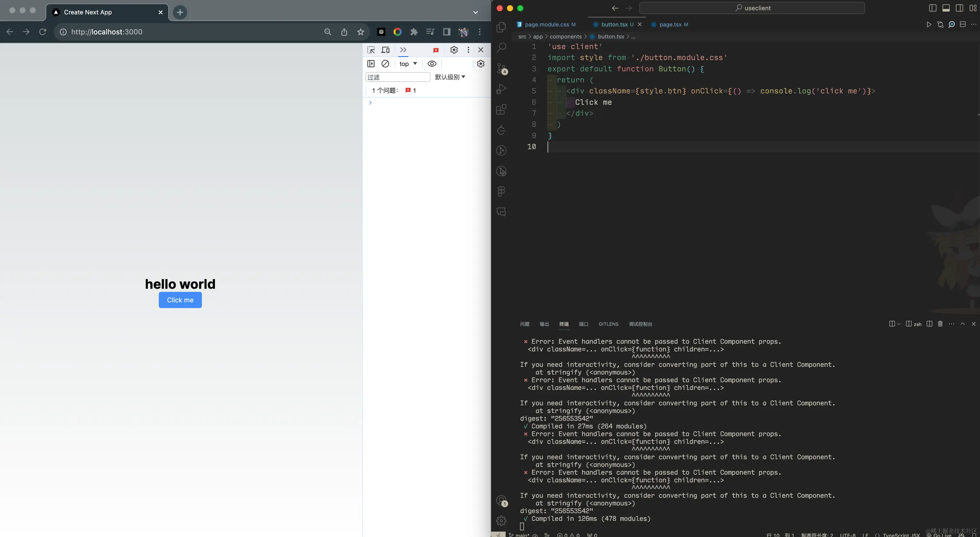Clear the DevTools console
980x537 pixels.
click(385, 64)
